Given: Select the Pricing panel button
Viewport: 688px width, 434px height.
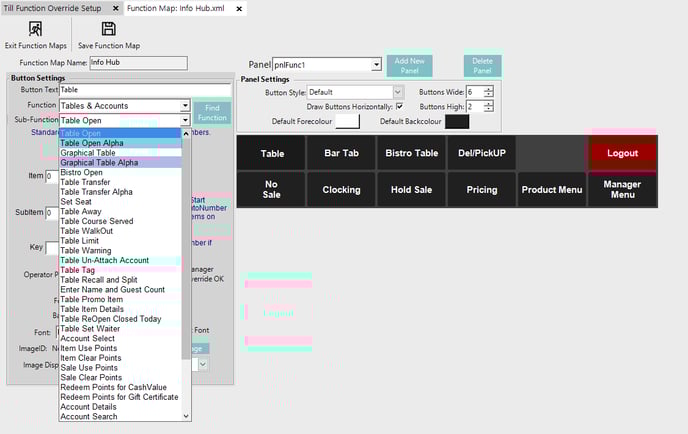Looking at the screenshot, I should 482,190.
